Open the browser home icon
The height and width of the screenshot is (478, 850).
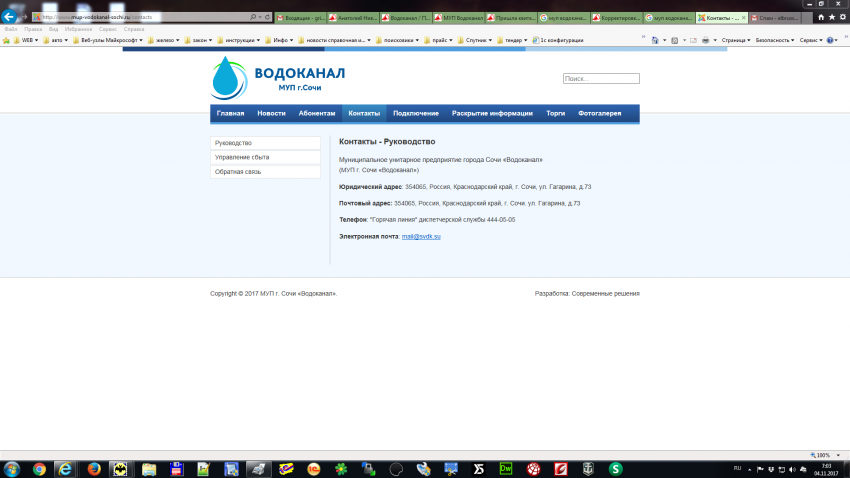[x=819, y=17]
